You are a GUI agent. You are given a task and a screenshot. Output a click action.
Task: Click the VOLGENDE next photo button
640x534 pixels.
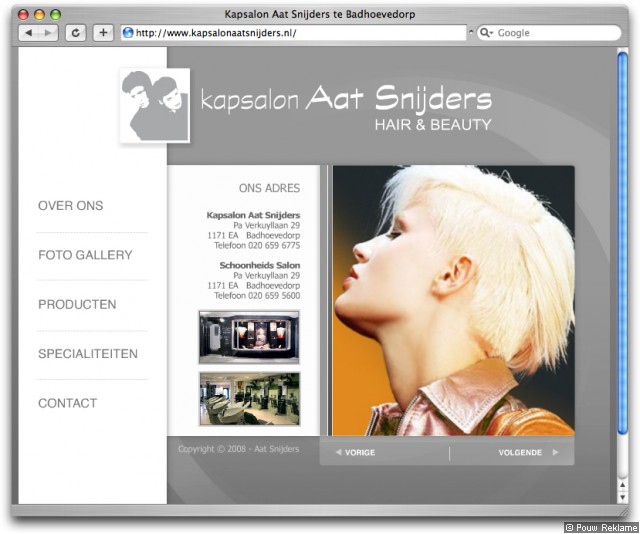point(528,452)
